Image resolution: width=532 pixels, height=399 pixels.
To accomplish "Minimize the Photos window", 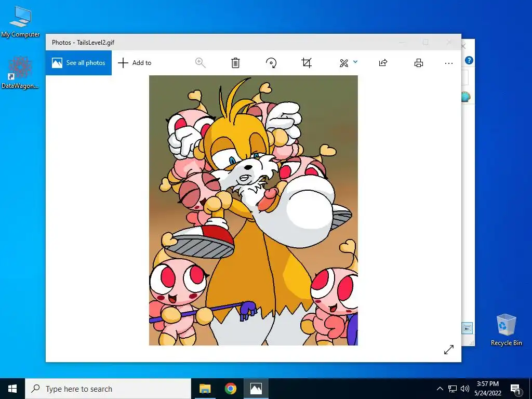I will click(403, 42).
